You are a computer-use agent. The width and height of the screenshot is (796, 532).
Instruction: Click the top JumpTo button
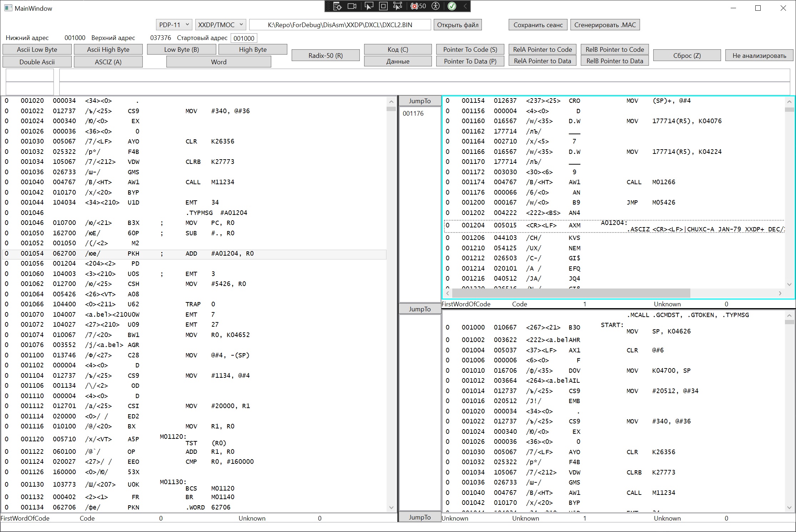pos(419,101)
